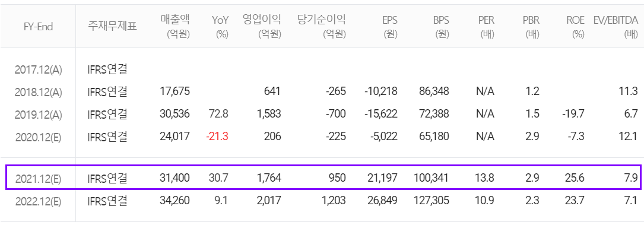Click operating profit value 1,583
644x225 pixels.
269,114
